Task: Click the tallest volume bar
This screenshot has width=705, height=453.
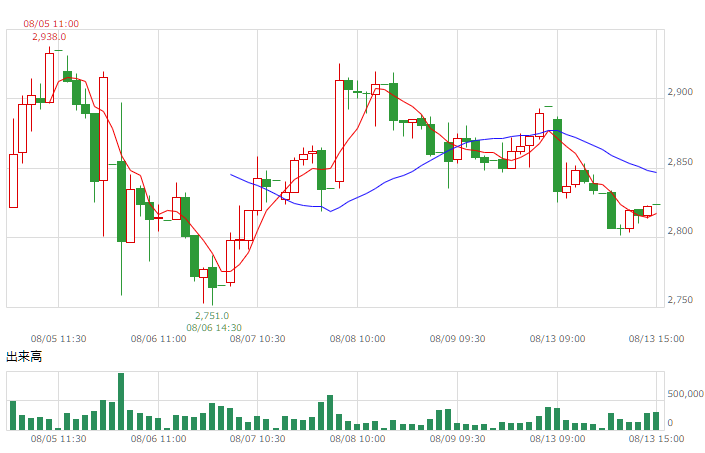Action: 121,401
